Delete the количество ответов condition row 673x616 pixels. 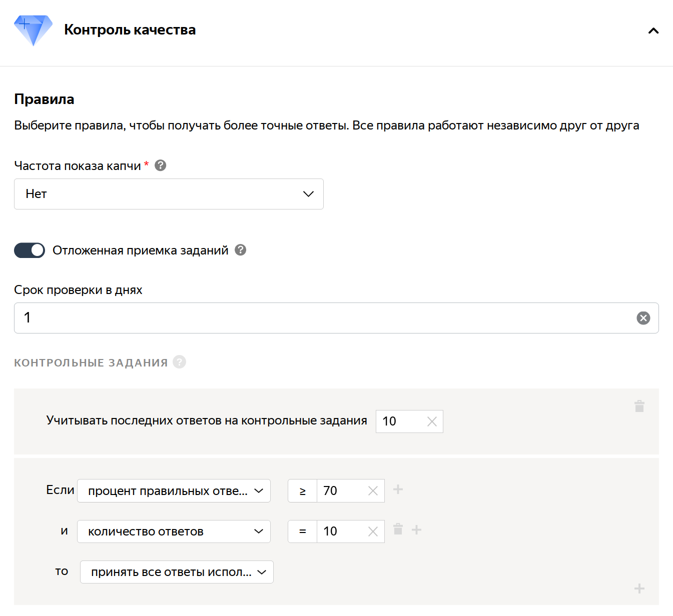click(398, 529)
